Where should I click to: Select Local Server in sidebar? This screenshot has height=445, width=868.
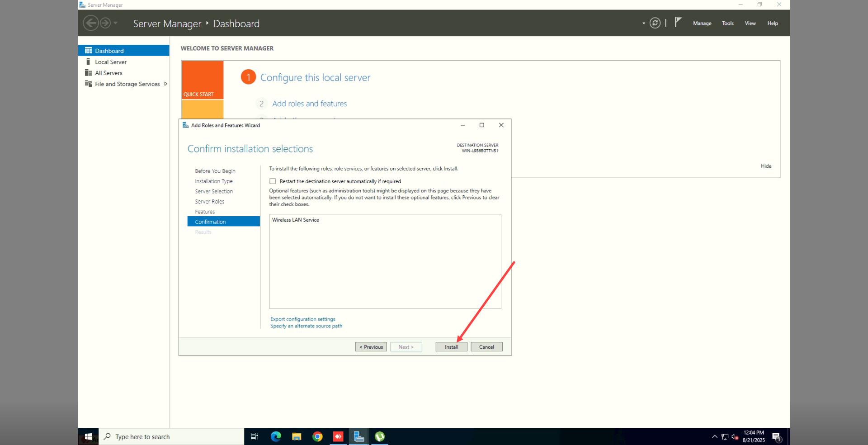pos(111,62)
